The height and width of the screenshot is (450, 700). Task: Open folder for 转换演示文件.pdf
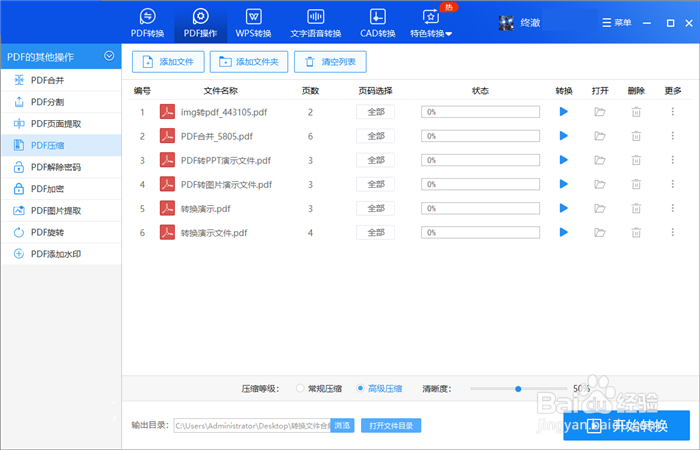point(600,232)
